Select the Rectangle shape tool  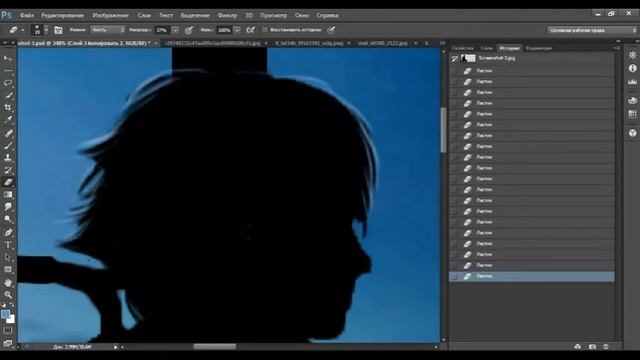tap(8, 269)
